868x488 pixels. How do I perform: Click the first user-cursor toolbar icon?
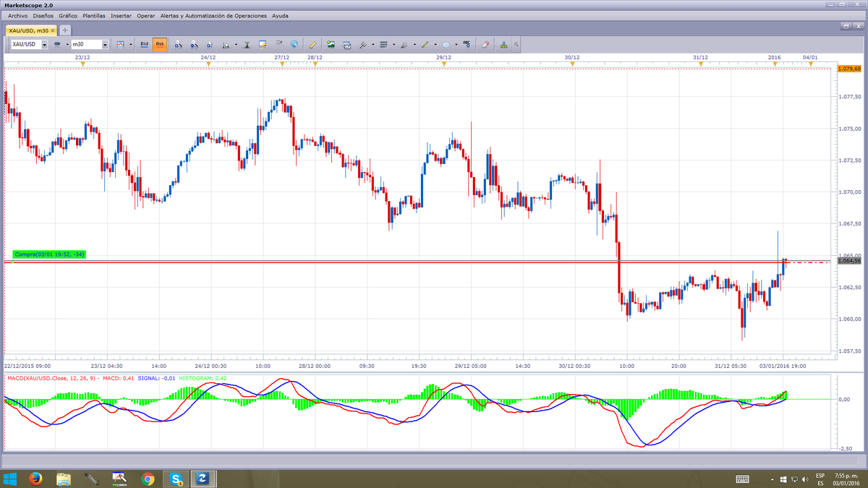(177, 44)
